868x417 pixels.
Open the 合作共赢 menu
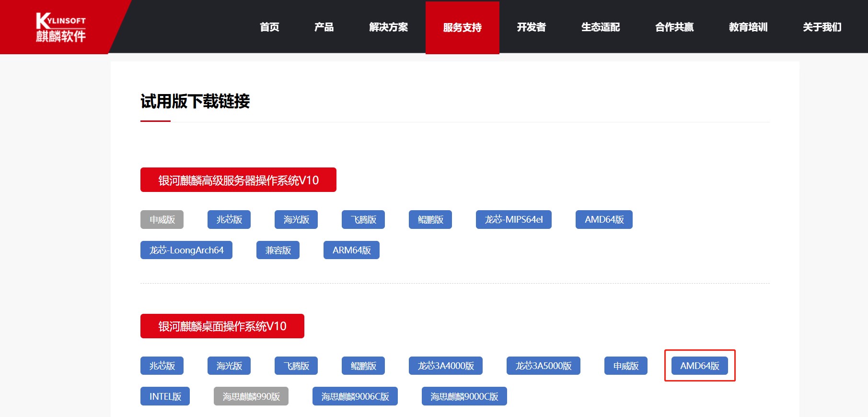coord(674,27)
